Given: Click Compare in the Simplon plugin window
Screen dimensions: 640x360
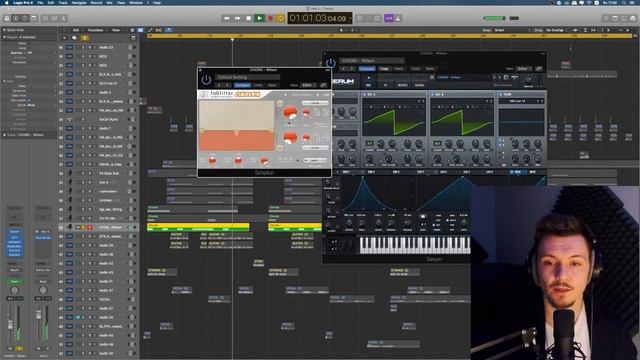Looking at the screenshot, I should (242, 85).
